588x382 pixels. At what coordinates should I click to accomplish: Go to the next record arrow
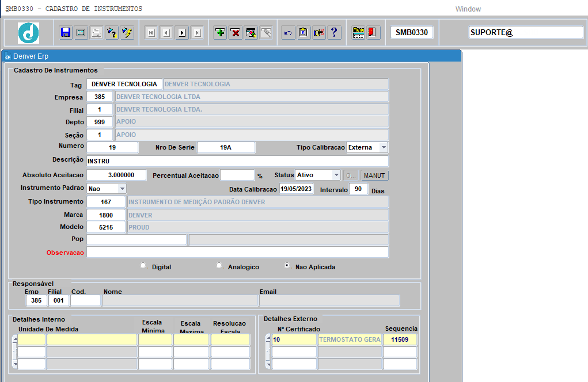point(182,33)
